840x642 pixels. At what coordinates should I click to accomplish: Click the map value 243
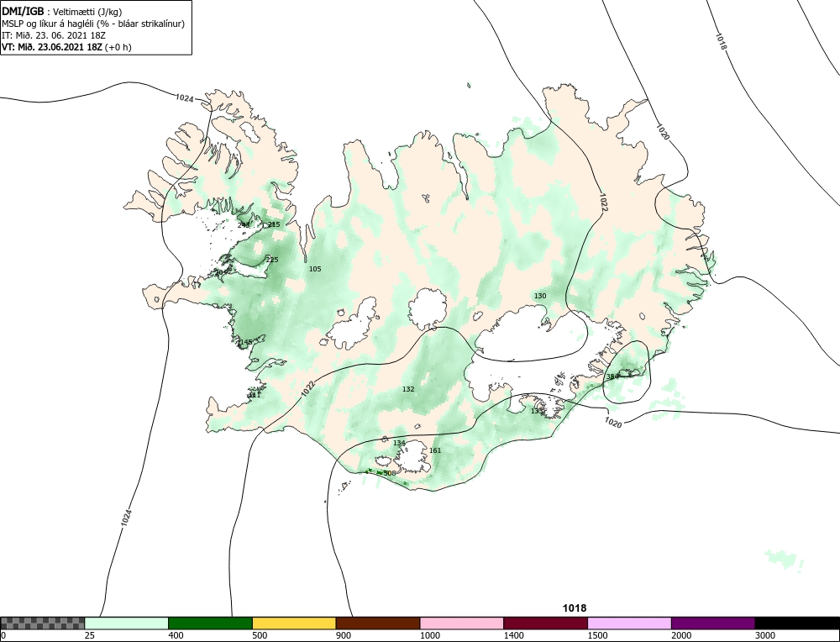click(x=244, y=225)
